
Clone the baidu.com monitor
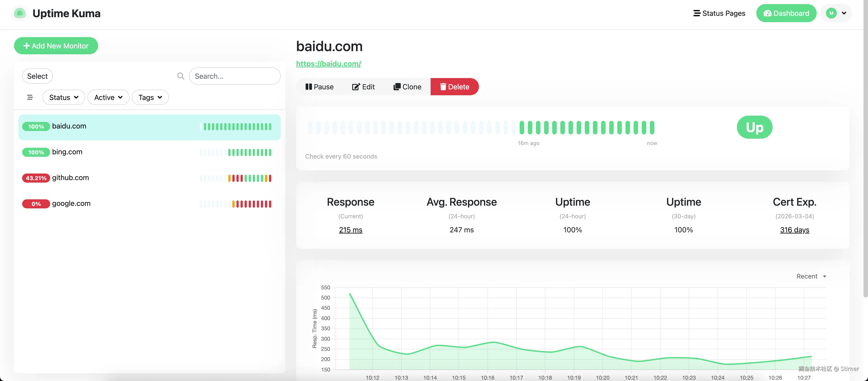click(407, 87)
